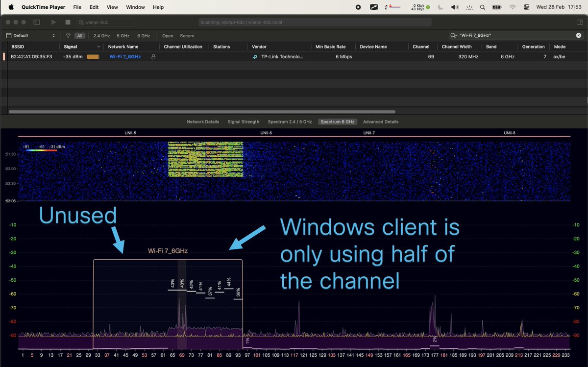Sort by Min Basic Rate column

tap(330, 47)
